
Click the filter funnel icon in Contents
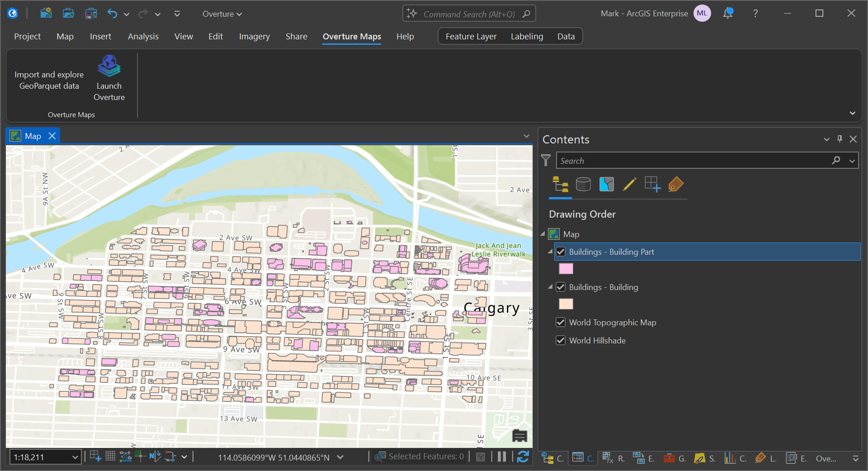[546, 160]
